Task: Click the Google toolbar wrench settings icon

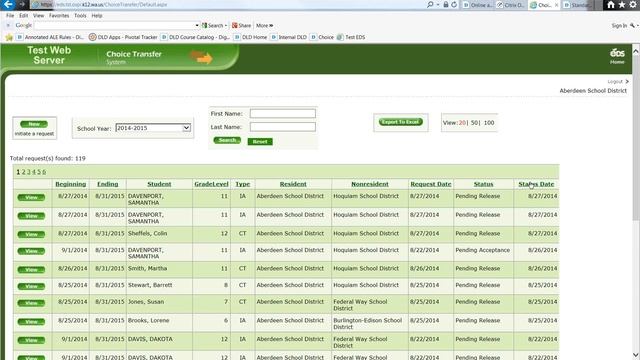Action: pyautogui.click(x=633, y=25)
